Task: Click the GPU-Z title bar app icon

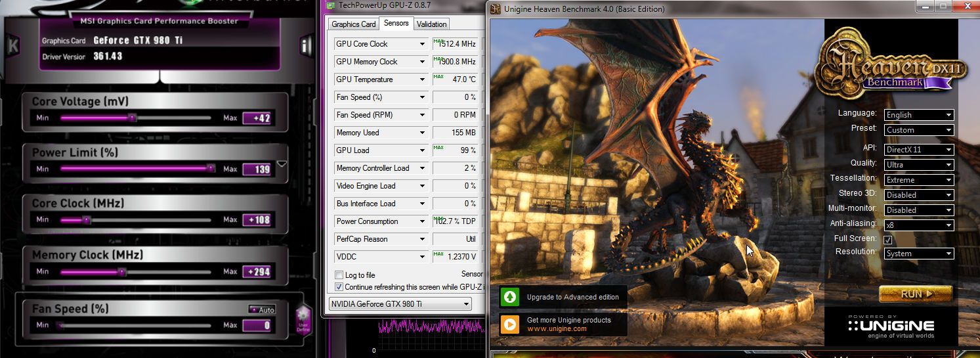Action: point(330,6)
